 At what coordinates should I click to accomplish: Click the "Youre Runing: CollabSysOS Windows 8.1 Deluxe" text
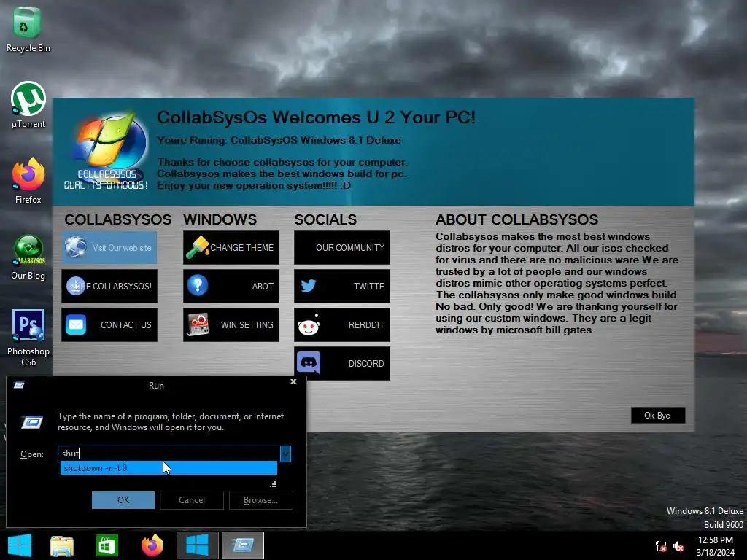click(279, 141)
